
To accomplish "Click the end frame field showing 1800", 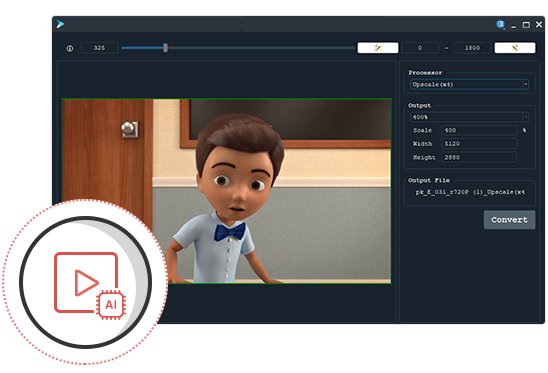I will point(472,48).
